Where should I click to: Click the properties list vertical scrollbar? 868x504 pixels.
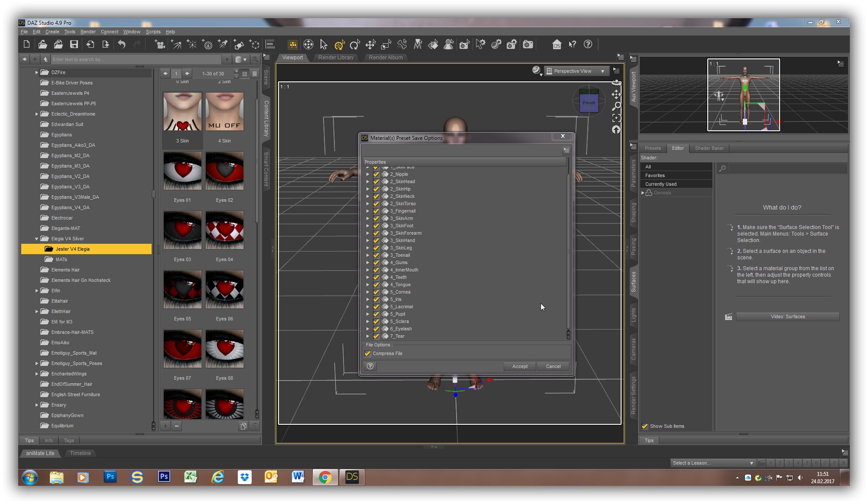pos(568,251)
